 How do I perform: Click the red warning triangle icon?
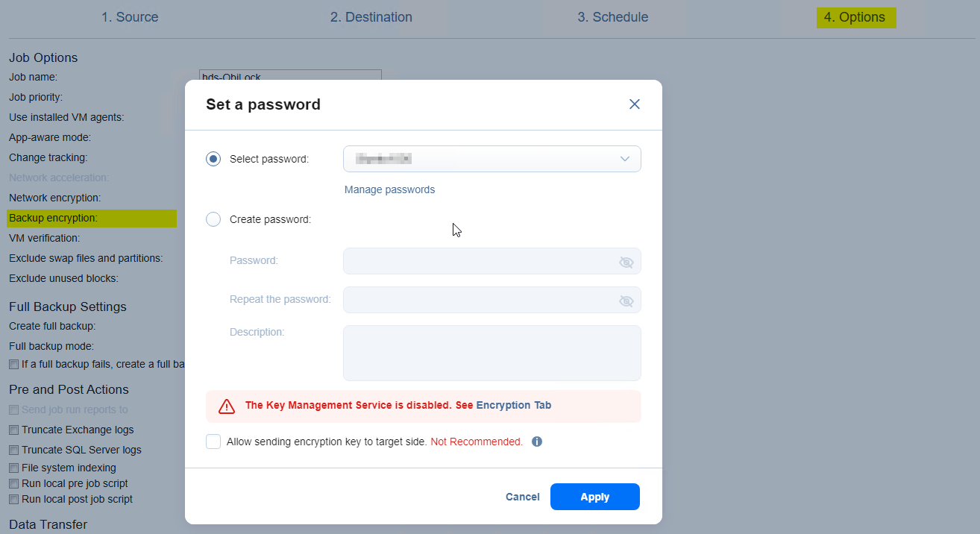(227, 406)
